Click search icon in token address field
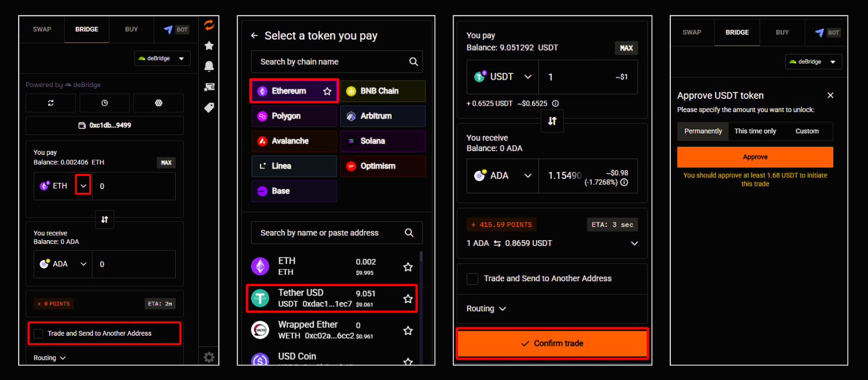This screenshot has width=868, height=380. pyautogui.click(x=409, y=233)
